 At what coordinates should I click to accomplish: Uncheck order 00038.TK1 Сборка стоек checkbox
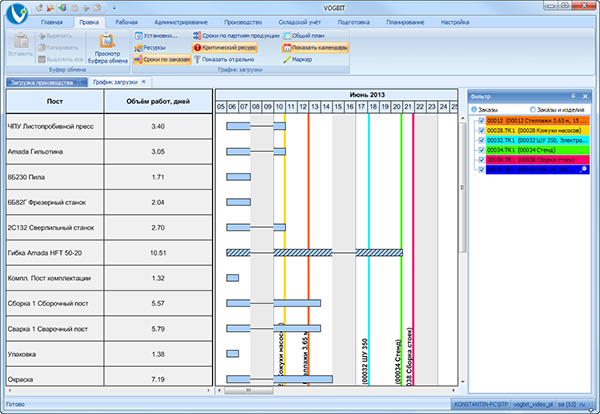[481, 160]
